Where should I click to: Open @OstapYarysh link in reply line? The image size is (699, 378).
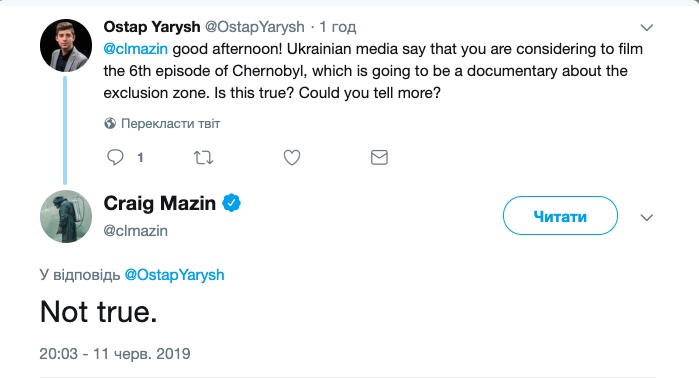(174, 275)
